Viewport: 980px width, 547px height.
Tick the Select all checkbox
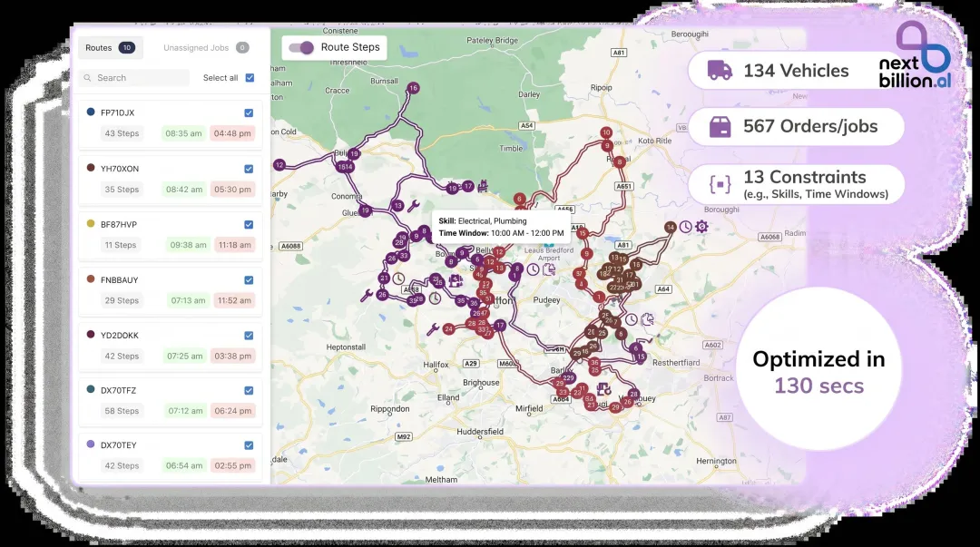[x=250, y=77]
